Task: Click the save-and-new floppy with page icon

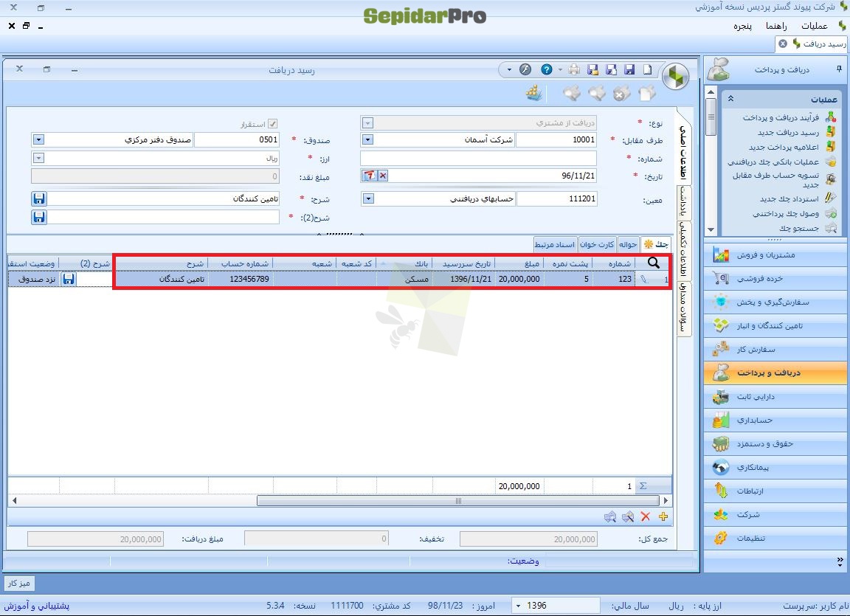Action: click(x=611, y=69)
